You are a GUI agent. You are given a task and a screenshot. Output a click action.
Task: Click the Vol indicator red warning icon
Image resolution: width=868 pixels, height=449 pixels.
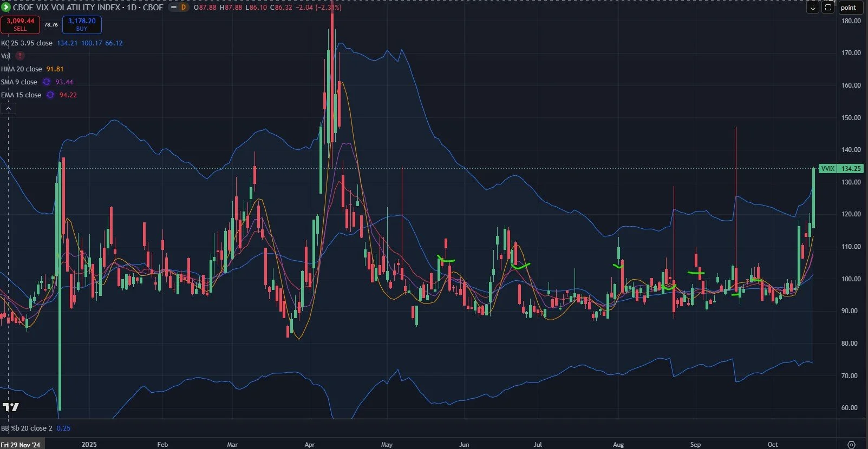click(x=20, y=56)
